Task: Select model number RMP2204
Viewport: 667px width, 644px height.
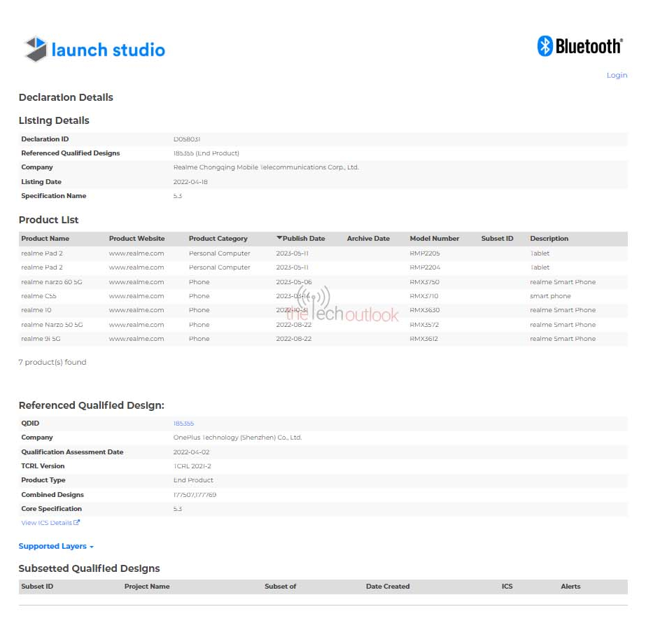Action: click(425, 267)
